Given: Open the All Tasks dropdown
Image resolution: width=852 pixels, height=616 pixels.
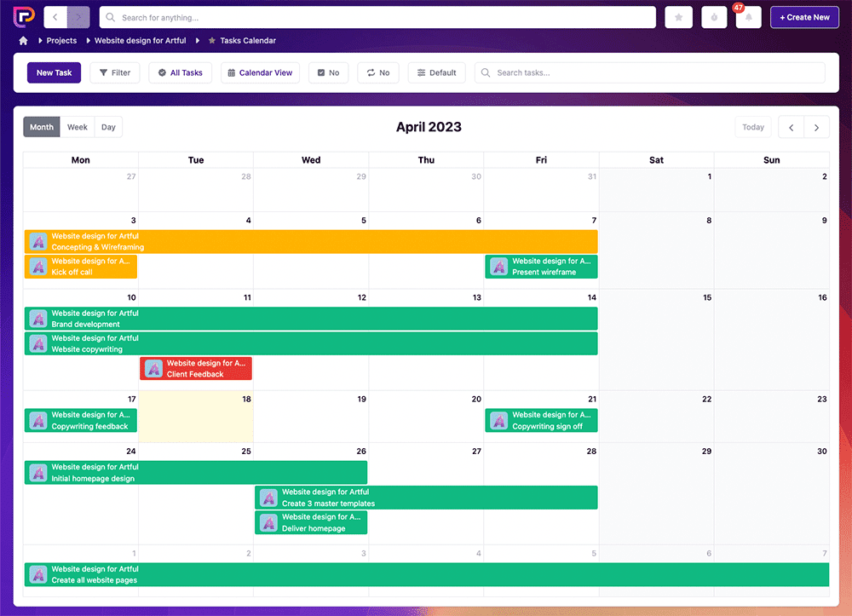Looking at the screenshot, I should click(181, 72).
